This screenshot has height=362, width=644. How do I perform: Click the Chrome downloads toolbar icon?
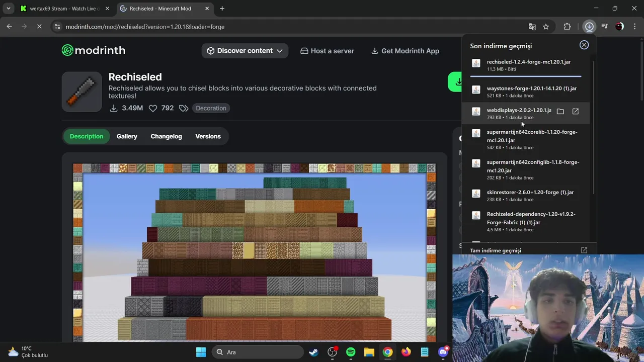point(589,27)
